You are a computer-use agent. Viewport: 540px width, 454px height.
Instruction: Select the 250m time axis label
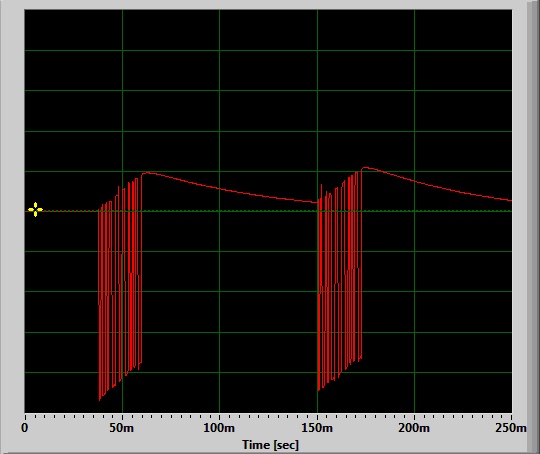tap(511, 428)
